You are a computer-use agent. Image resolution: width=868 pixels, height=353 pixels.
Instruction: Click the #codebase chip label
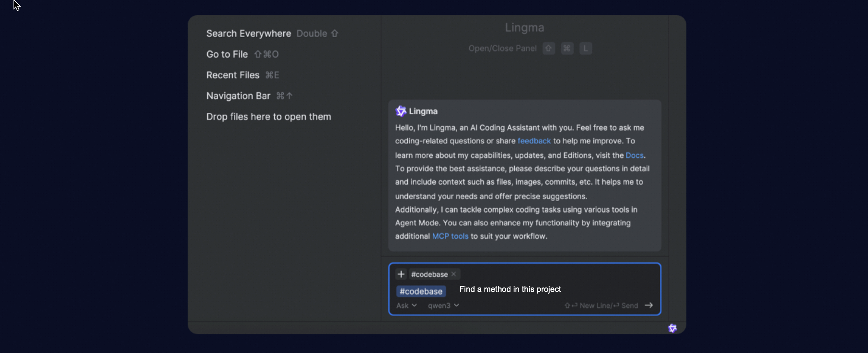(x=429, y=274)
